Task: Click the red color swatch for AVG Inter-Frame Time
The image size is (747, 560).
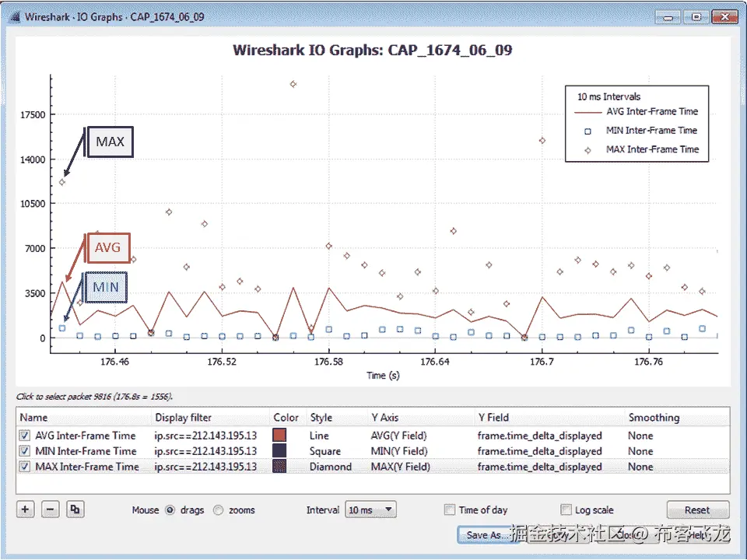Action: click(279, 436)
